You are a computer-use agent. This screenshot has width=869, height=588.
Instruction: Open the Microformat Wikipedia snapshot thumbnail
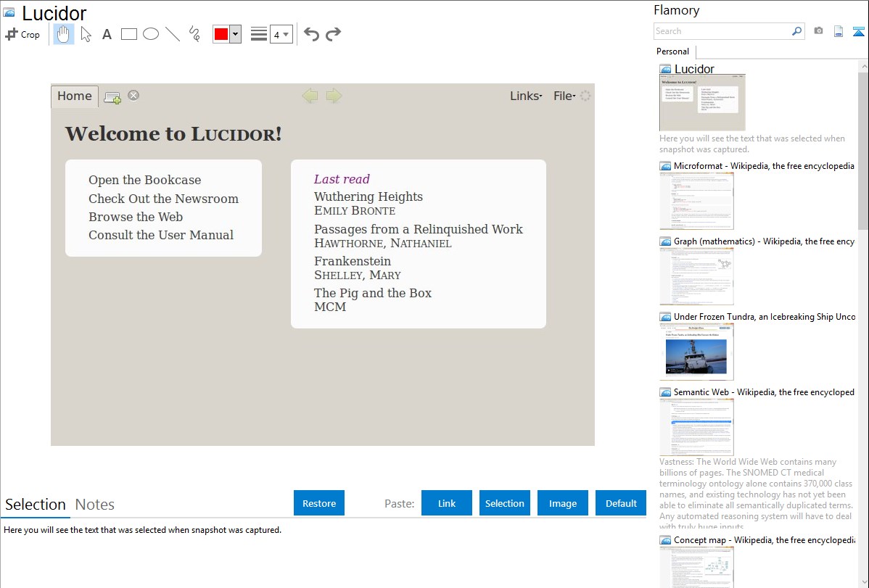696,201
